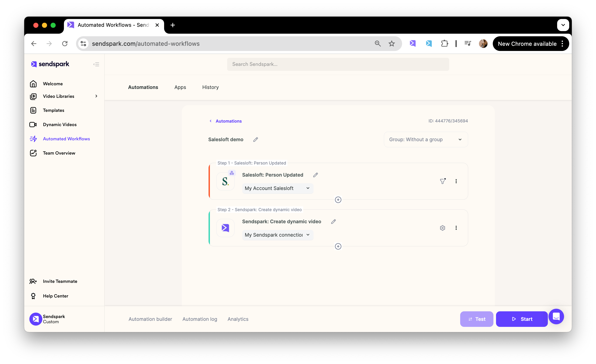Open Chrome extensions puzzle icon
This screenshot has width=596, height=364.
(x=445, y=44)
